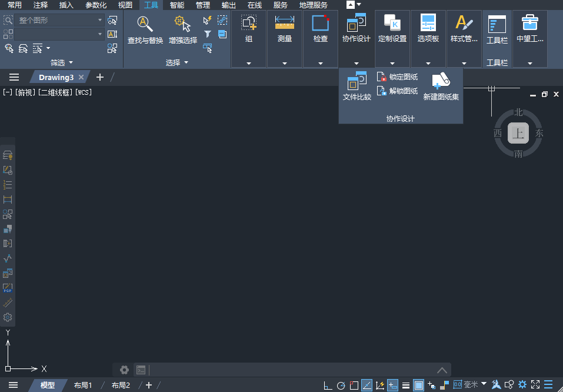Open the 查找与替换 find and replace tool

tap(145, 30)
